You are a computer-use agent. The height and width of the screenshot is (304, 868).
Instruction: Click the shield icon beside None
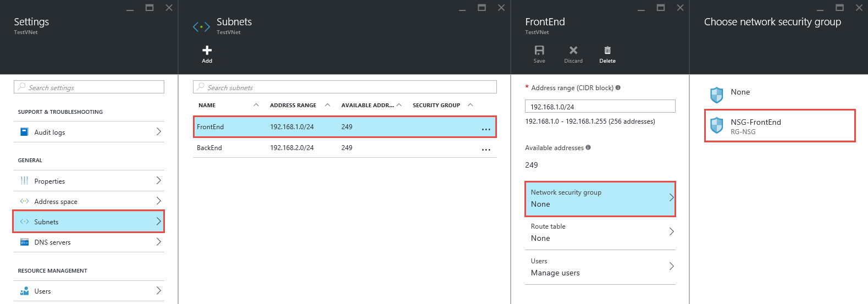coord(717,95)
